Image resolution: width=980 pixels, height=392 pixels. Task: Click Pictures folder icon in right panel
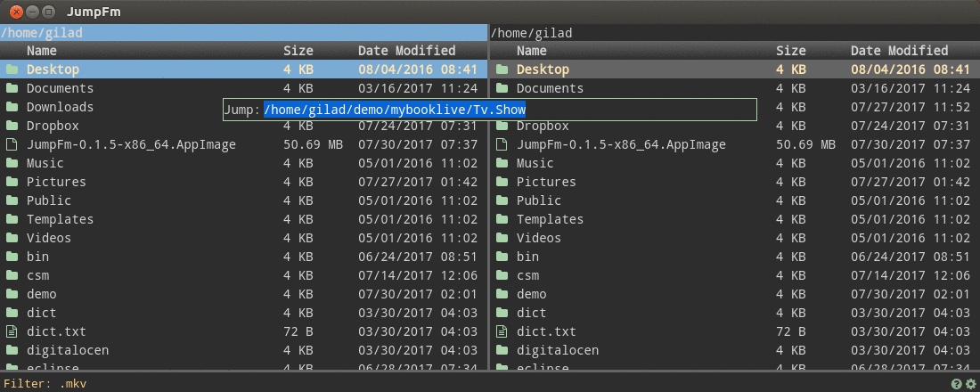(x=502, y=182)
